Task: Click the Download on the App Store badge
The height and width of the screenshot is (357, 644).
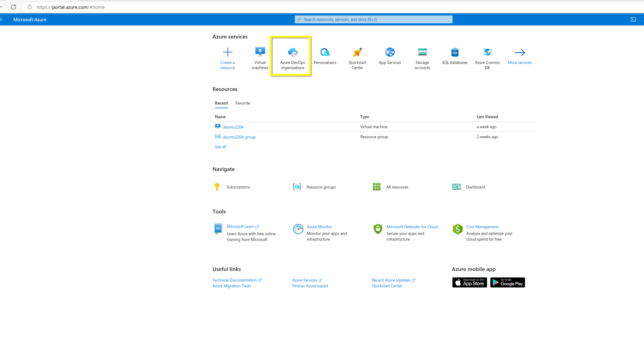Action: tap(470, 282)
